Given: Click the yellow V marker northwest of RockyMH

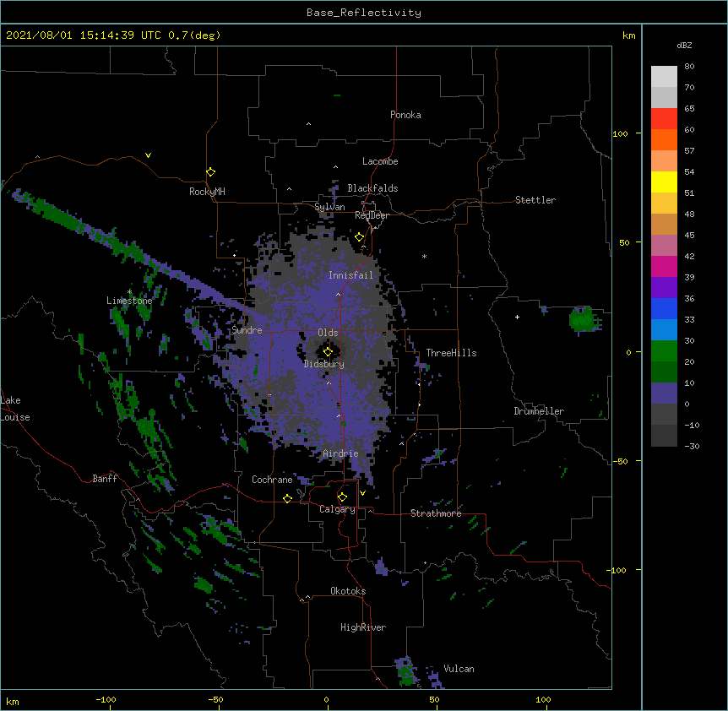Looking at the screenshot, I should 148,155.
